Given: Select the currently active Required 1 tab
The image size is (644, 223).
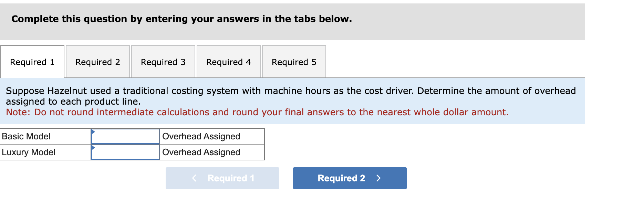Looking at the screenshot, I should (x=32, y=62).
